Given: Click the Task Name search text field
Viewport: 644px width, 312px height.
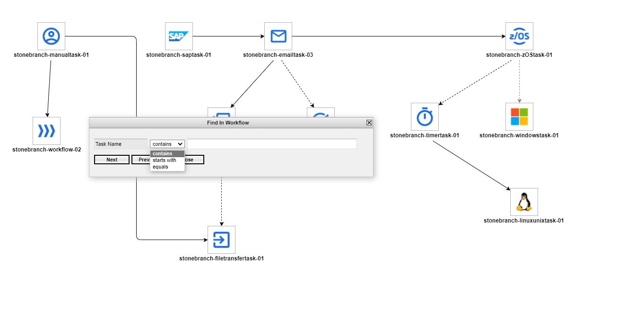Looking at the screenshot, I should coord(272,144).
